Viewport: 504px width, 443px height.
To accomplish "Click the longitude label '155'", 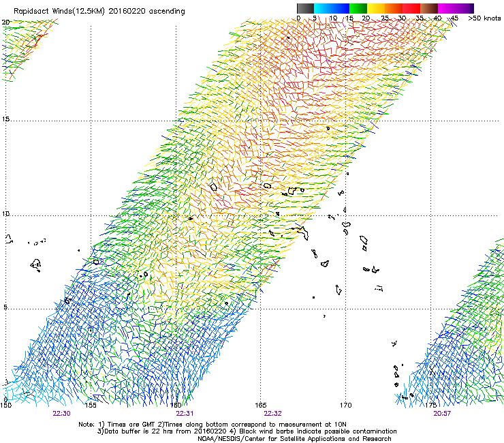I will [91, 405].
